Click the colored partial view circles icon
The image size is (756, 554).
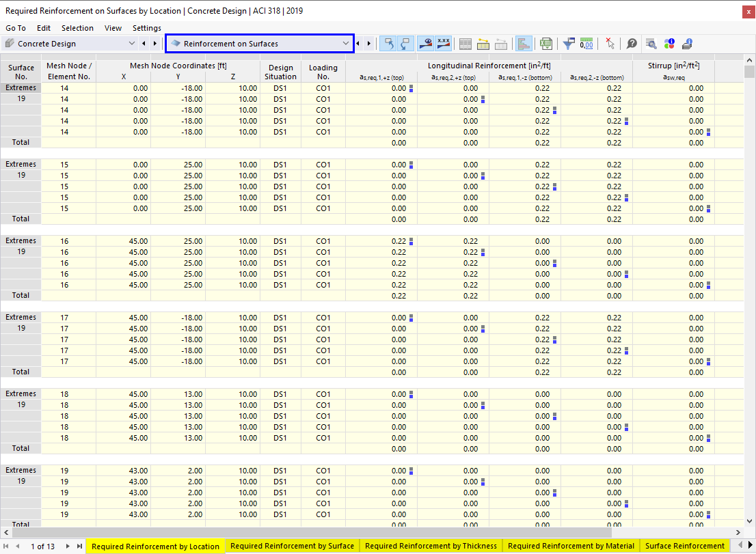click(x=668, y=43)
